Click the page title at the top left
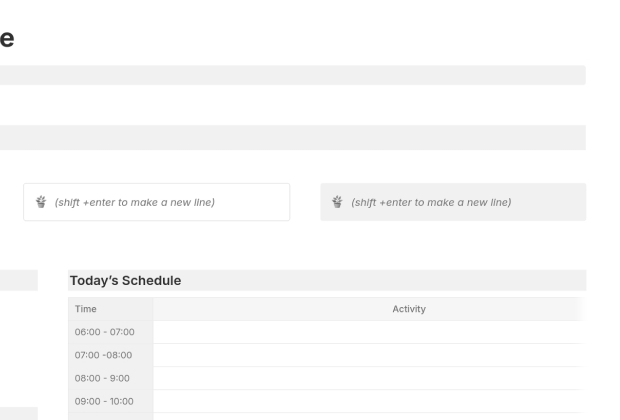Screen dimensions: 620x420 point(6,39)
